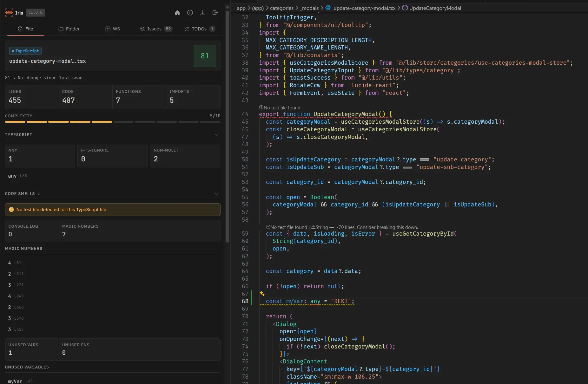Click the MAGIC NUMBERS count card
This screenshot has height=384, width=588.
point(139,231)
